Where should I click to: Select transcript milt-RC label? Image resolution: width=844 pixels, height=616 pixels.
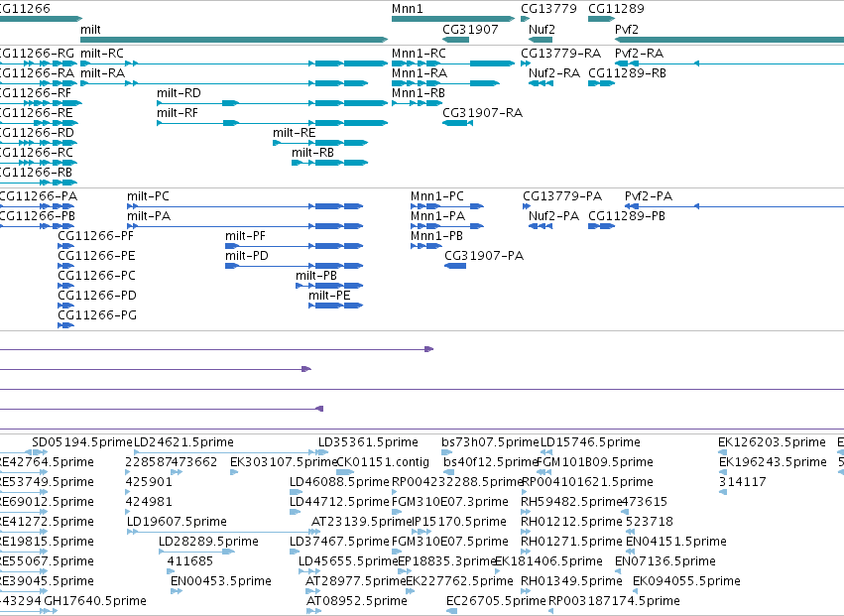[x=102, y=54]
